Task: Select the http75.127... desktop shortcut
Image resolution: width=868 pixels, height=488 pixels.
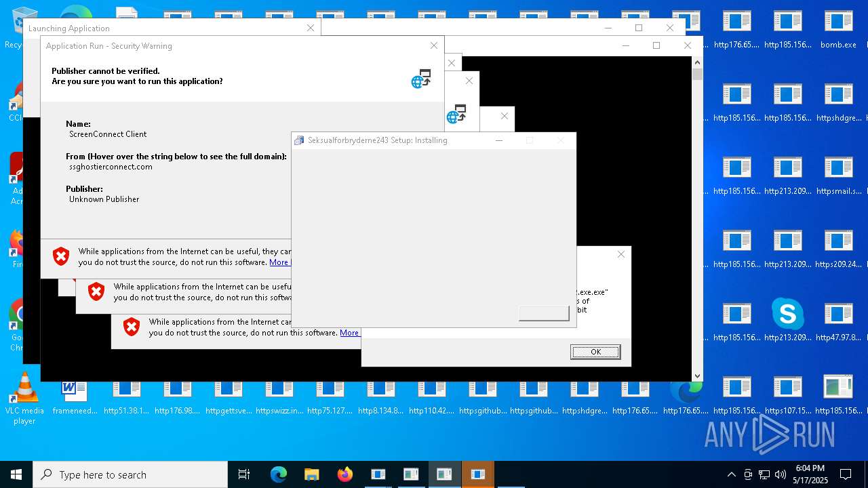Action: point(330,396)
